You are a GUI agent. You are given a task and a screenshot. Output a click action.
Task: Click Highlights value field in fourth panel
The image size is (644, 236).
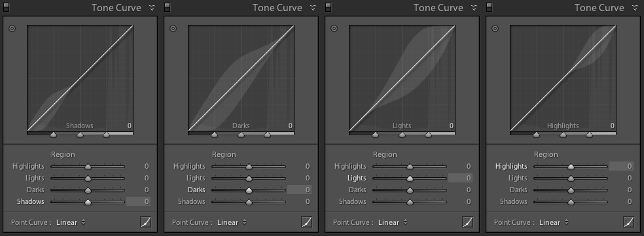click(x=621, y=166)
